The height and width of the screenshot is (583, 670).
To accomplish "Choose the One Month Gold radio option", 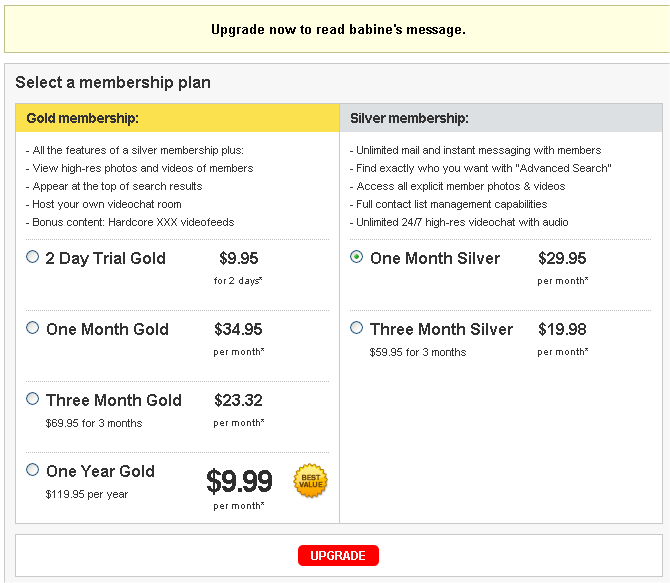I will (32, 328).
